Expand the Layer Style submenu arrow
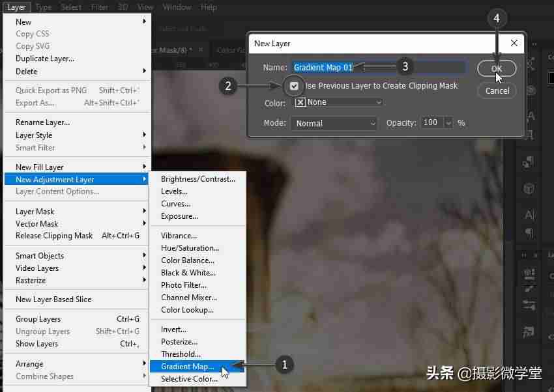The height and width of the screenshot is (392, 554). tap(144, 135)
